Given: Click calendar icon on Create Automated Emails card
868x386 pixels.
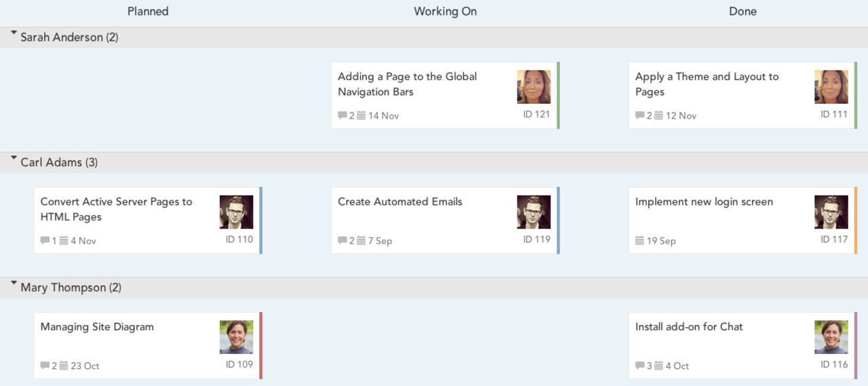Looking at the screenshot, I should (x=361, y=241).
